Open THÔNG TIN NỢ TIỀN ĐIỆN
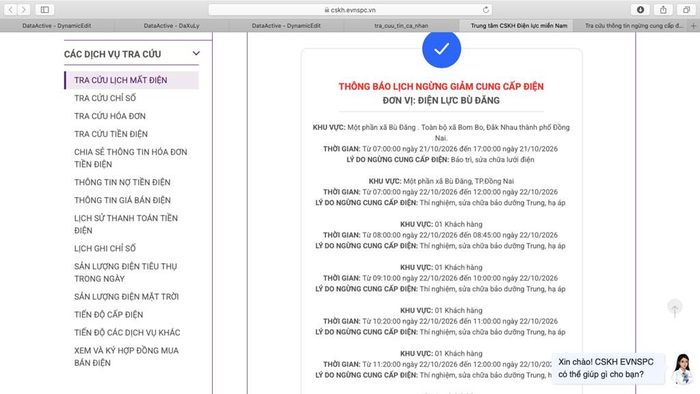 tap(122, 182)
